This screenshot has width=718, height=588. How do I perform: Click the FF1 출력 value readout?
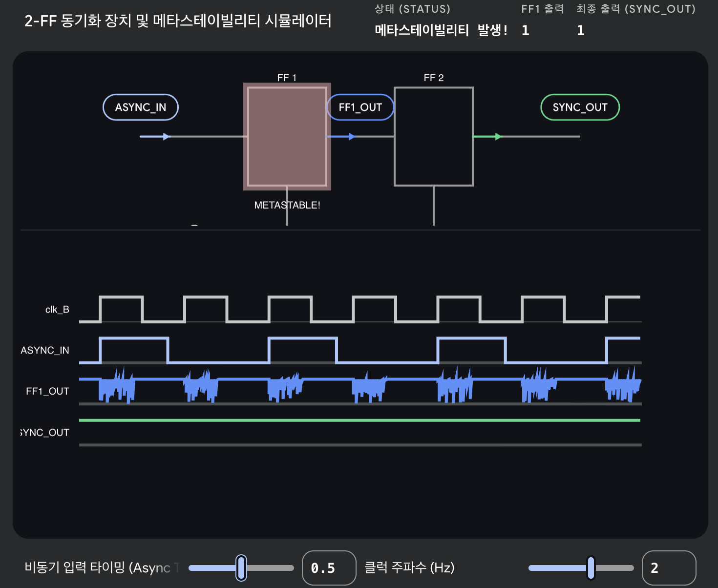tap(526, 30)
